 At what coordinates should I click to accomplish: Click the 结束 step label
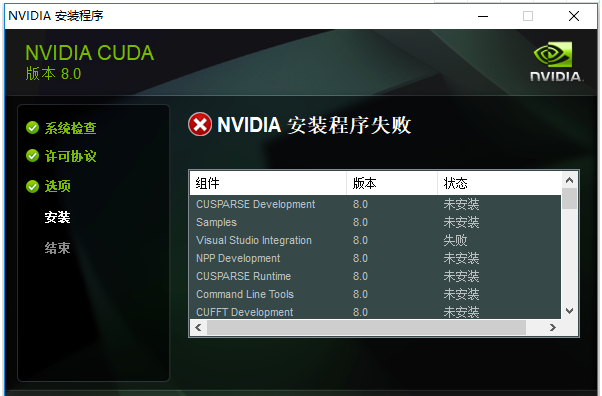tap(58, 248)
